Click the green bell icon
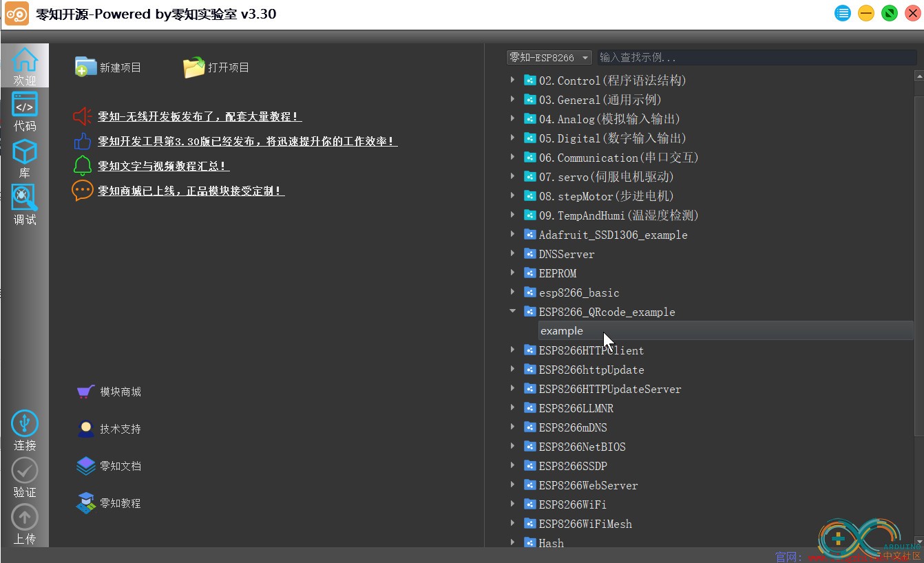The height and width of the screenshot is (563, 924). (x=83, y=166)
